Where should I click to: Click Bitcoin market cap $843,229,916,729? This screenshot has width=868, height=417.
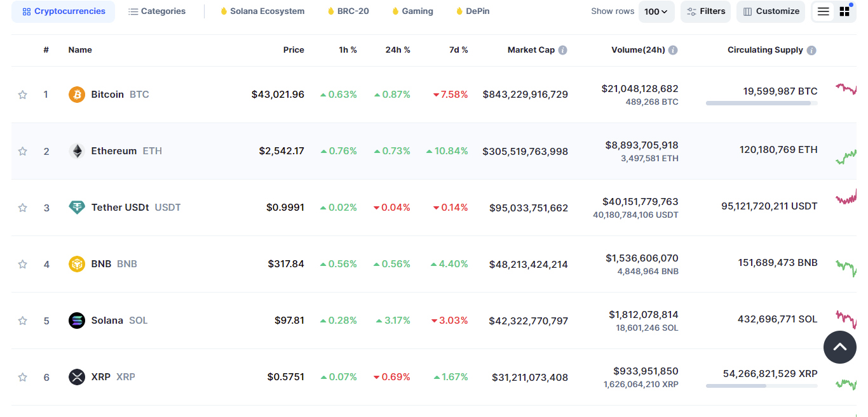pyautogui.click(x=526, y=95)
